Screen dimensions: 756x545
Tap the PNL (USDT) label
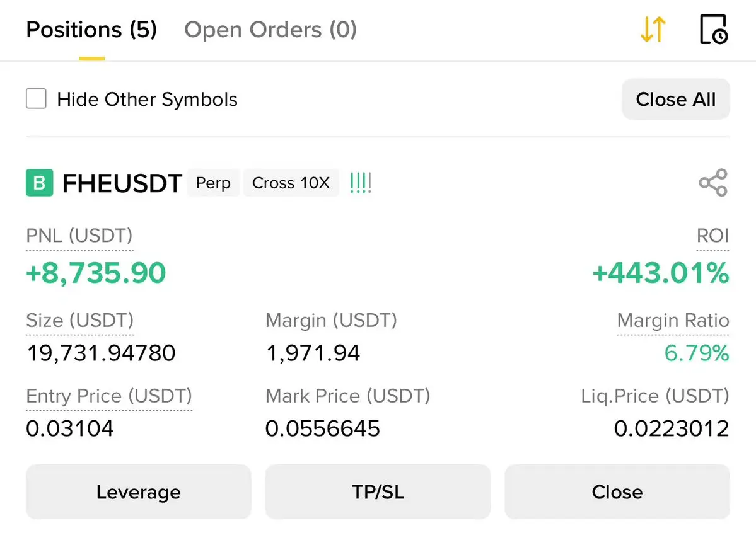79,236
